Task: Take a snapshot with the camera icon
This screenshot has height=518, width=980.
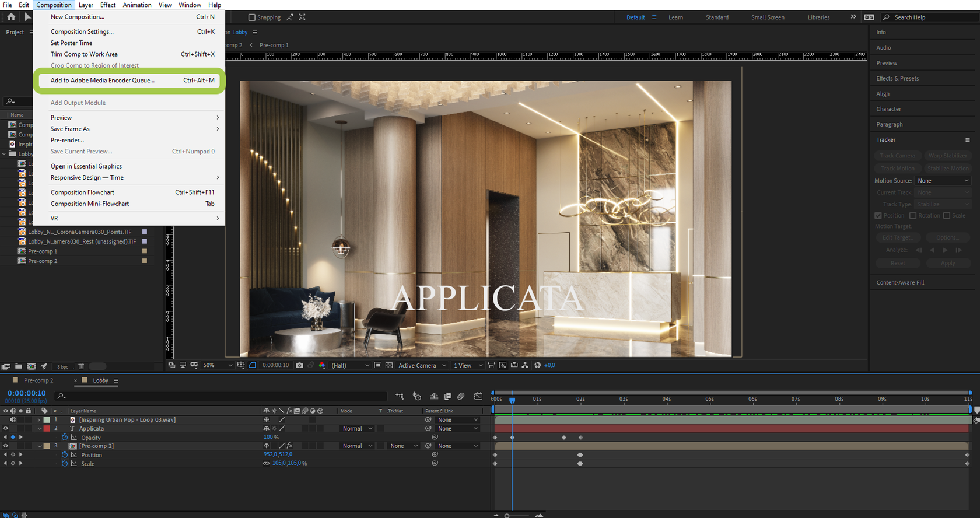Action: click(299, 365)
